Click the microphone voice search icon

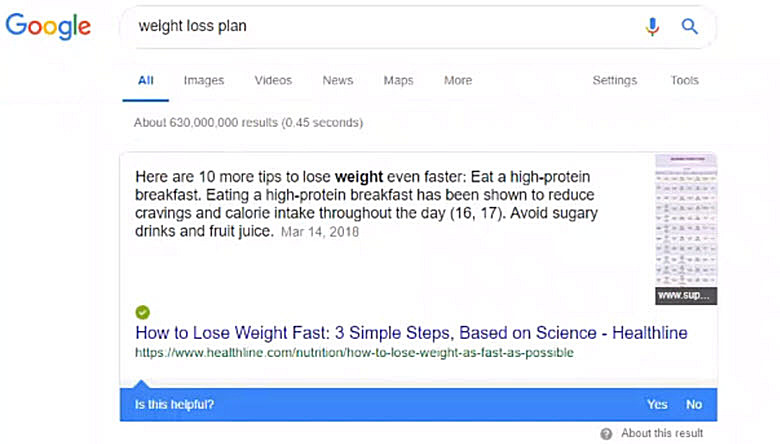653,27
